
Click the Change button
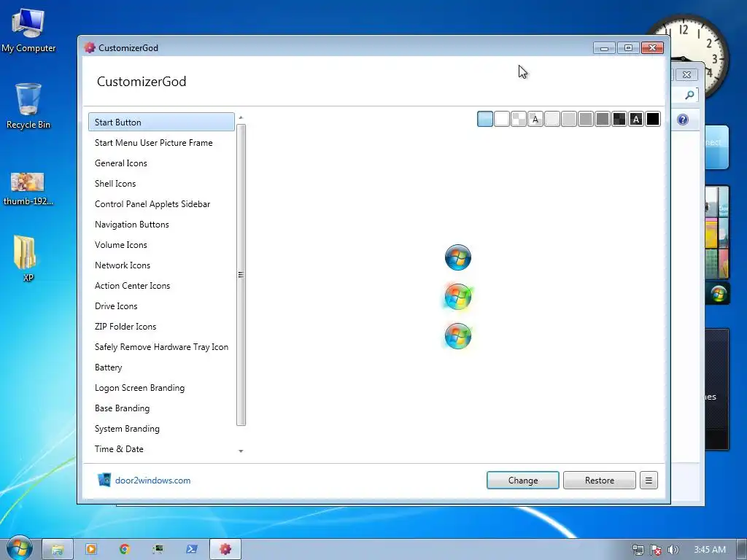coord(522,480)
